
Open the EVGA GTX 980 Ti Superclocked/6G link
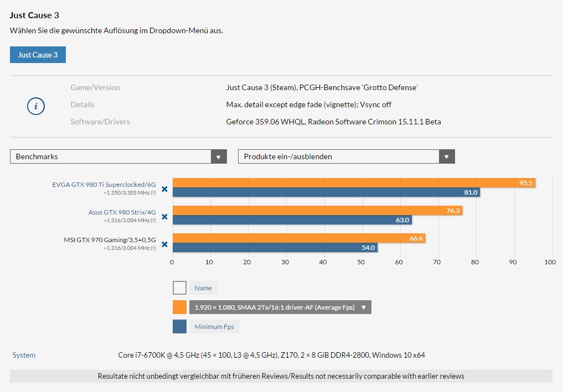[104, 184]
